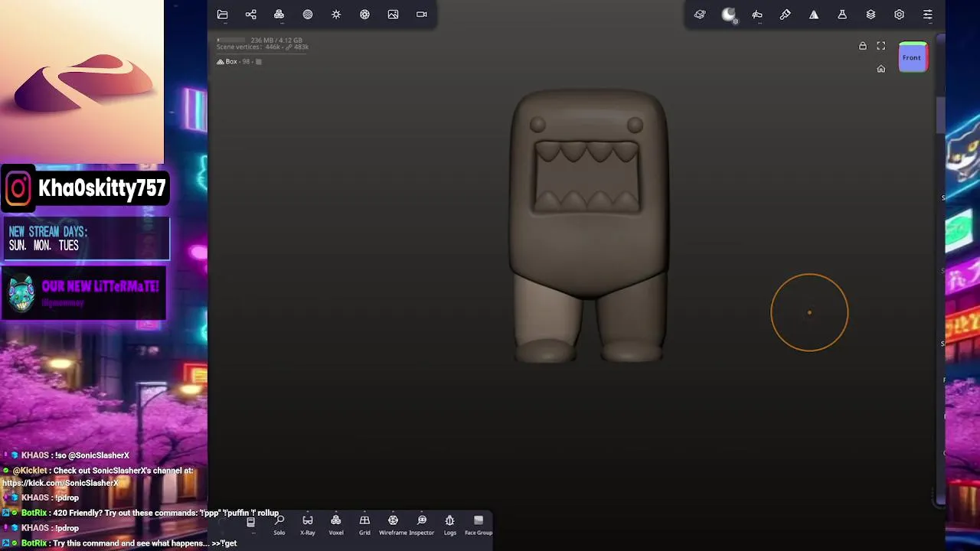This screenshot has height=551, width=980.
Task: Click the '236 MB / 4.12 GB' memory readout
Action: click(276, 40)
